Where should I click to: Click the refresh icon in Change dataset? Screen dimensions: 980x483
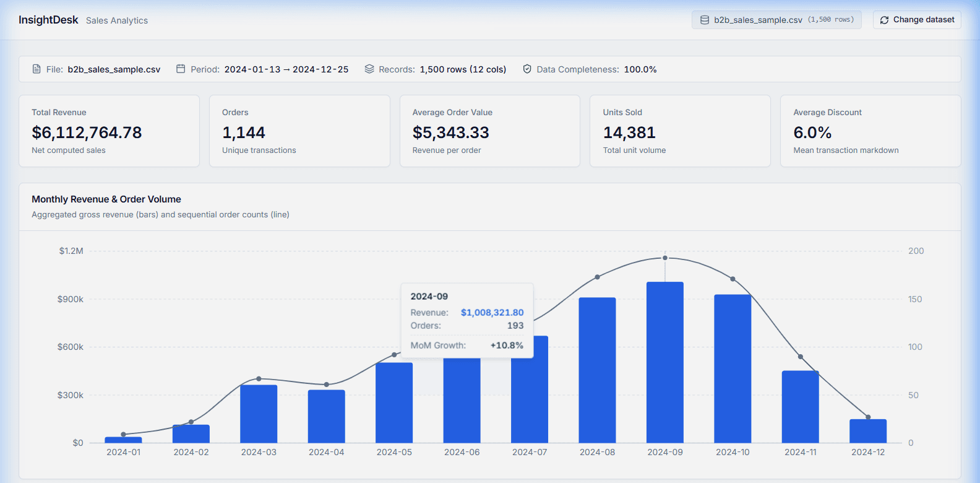(x=884, y=20)
